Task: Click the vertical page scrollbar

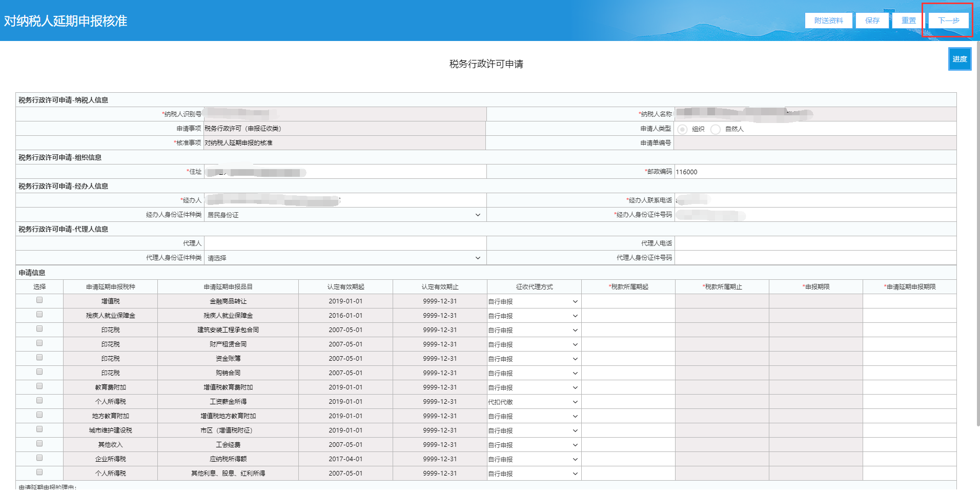Action: tap(977, 233)
